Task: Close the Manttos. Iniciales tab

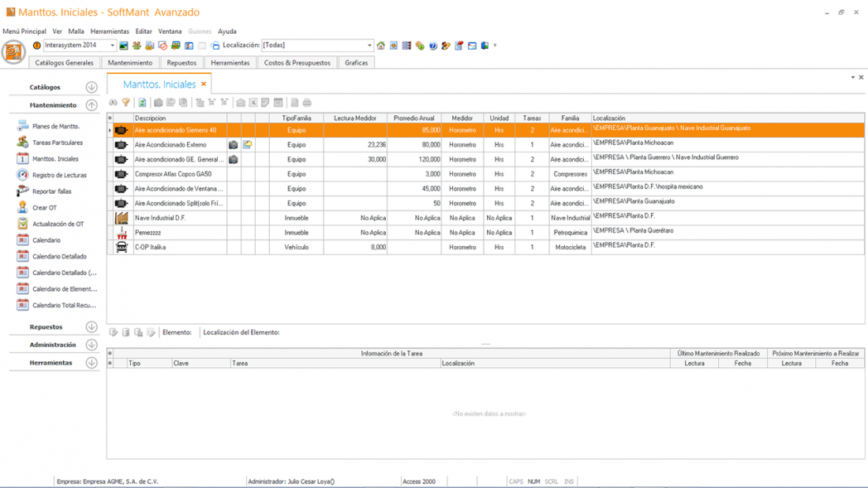Action: [x=204, y=84]
